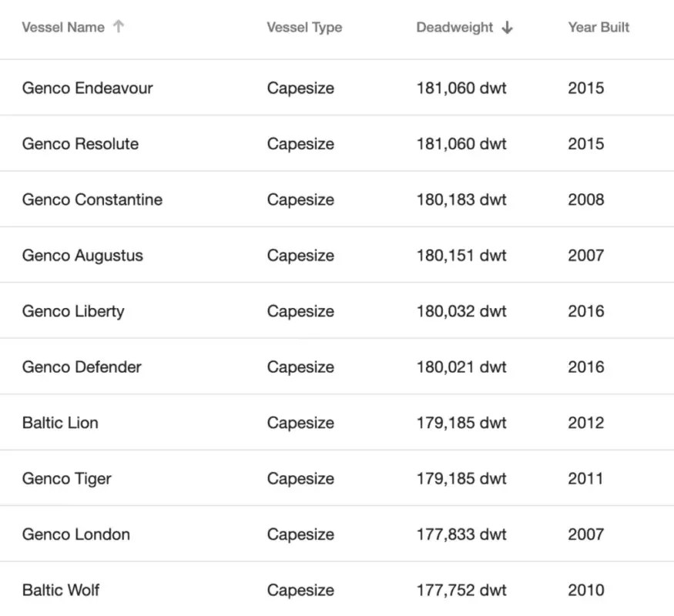Image resolution: width=674 pixels, height=616 pixels.
Task: Click the Genco Augustus vessel name
Action: (82, 255)
